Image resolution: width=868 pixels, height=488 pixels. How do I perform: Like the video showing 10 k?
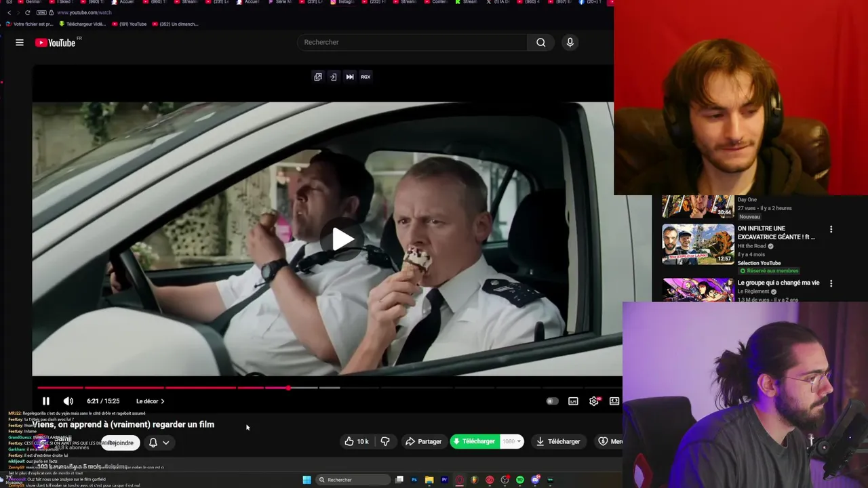coord(357,441)
